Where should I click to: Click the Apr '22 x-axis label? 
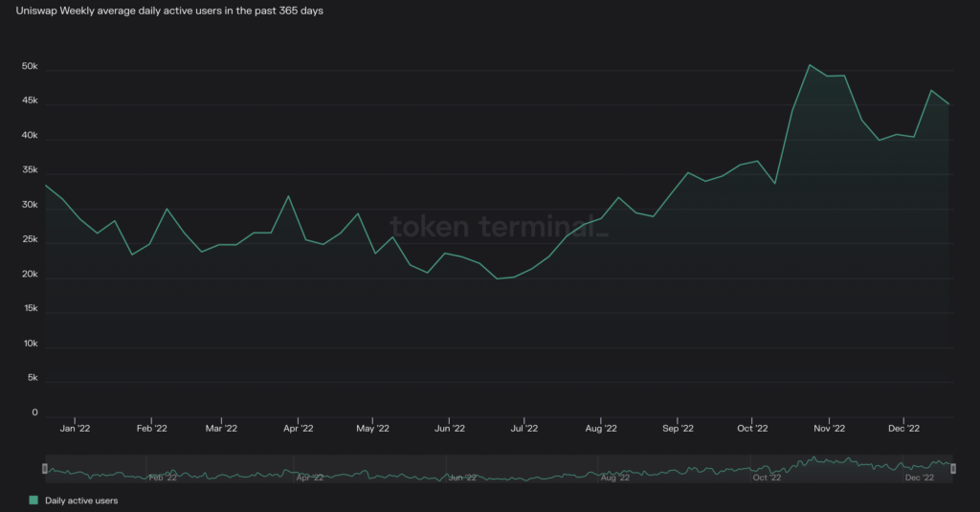299,428
